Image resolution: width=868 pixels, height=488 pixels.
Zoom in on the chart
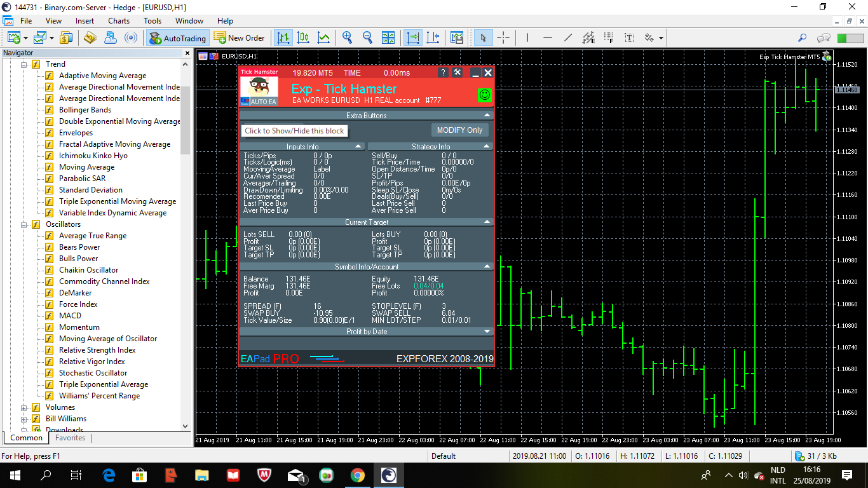[347, 38]
